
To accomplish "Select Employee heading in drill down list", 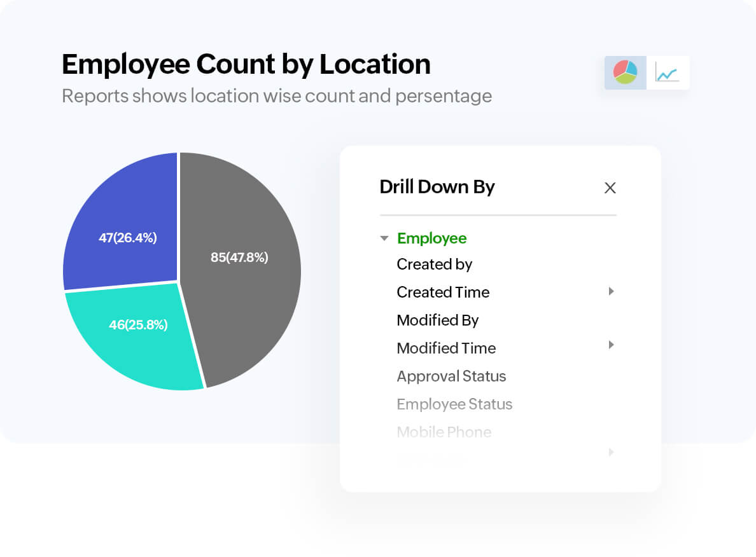I will click(431, 238).
